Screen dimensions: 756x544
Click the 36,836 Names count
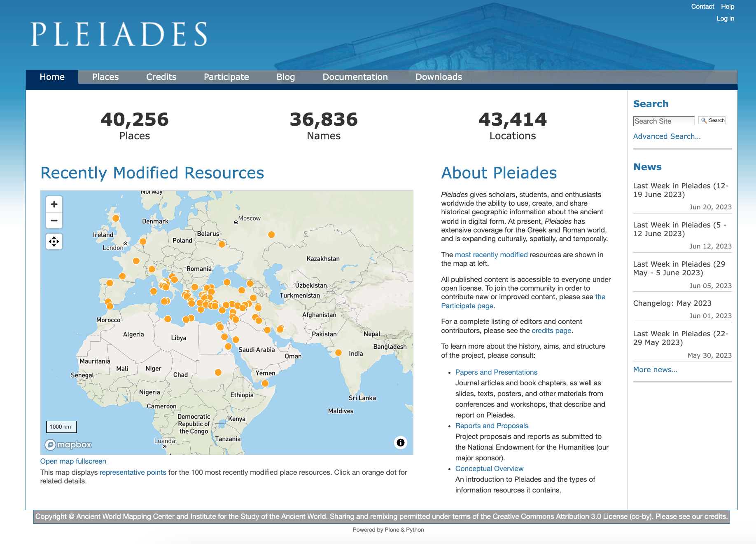pos(324,126)
